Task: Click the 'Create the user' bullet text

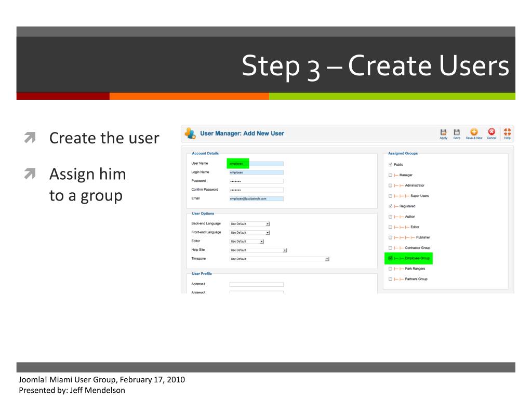Action: 104,138
